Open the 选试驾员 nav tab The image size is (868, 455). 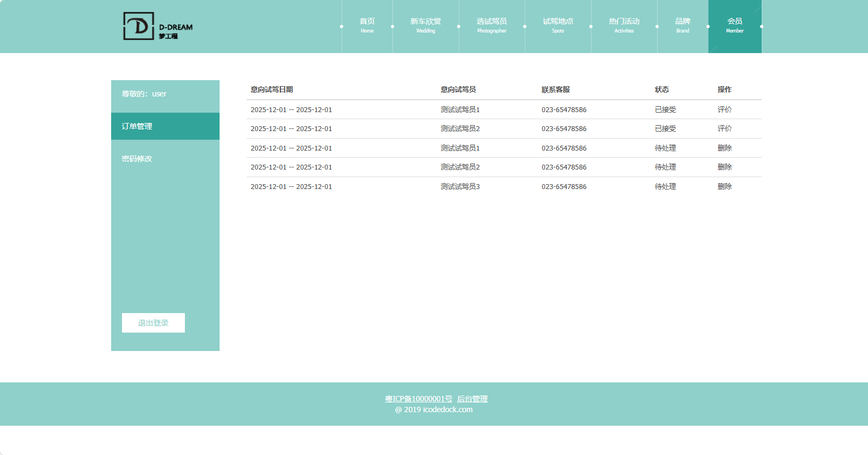point(492,26)
